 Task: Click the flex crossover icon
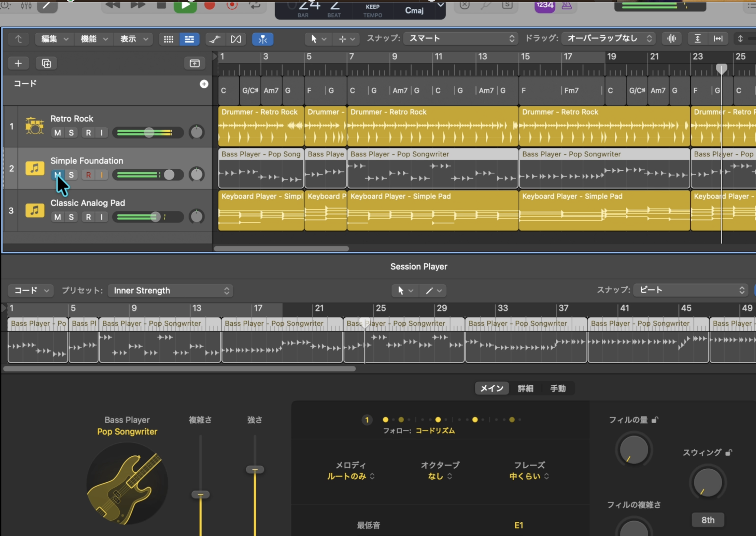[x=236, y=39]
